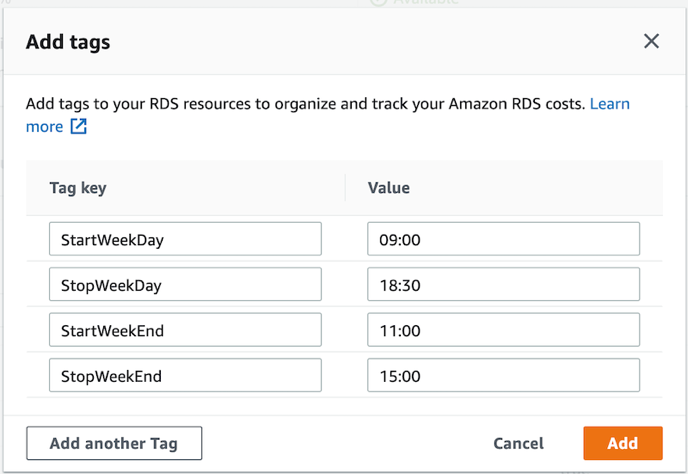Viewport: 688px width, 474px height.
Task: Confirm with the orange Add button
Action: click(x=622, y=443)
